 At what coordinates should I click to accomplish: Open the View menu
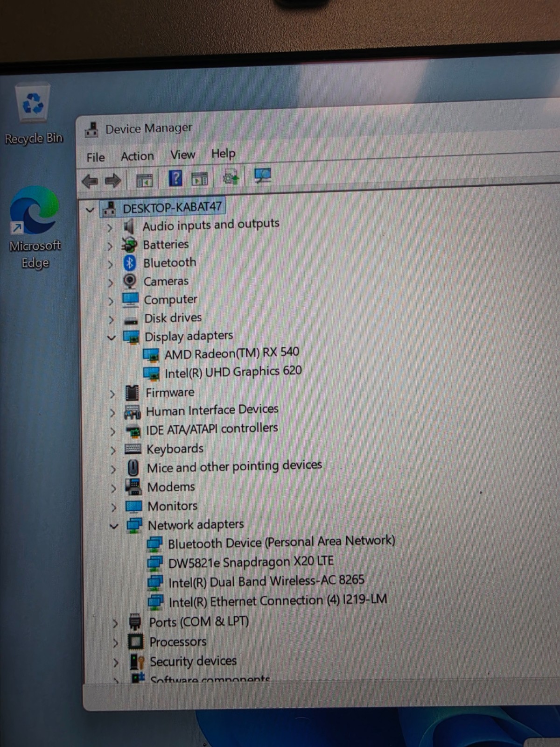(182, 155)
